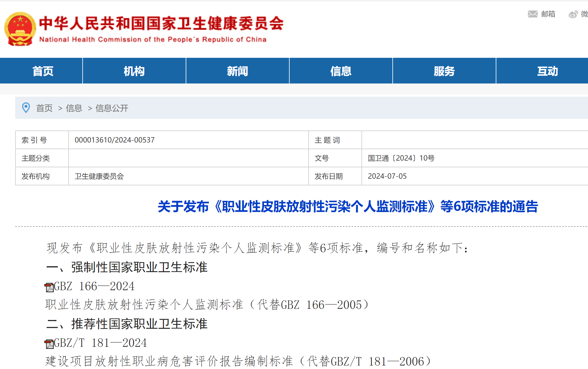This screenshot has height=369, width=588.
Task: Click the Weibo icon at top right
Action: click(573, 14)
